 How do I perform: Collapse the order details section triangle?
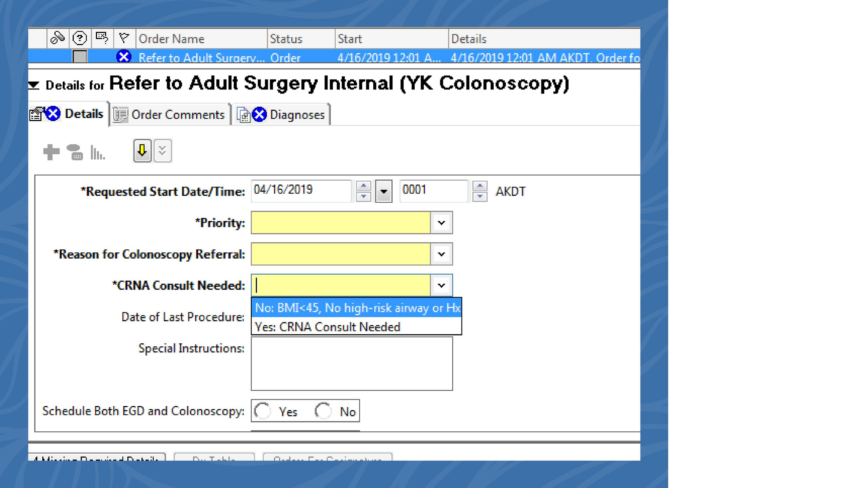pyautogui.click(x=34, y=85)
